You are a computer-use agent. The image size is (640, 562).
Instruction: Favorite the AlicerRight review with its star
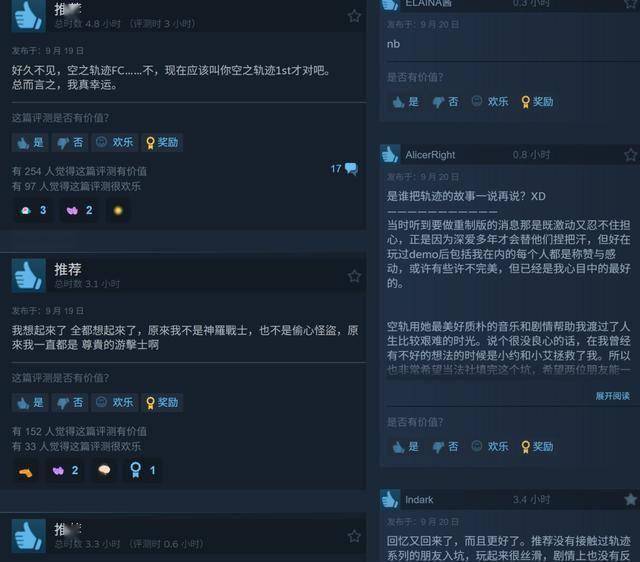point(631,155)
